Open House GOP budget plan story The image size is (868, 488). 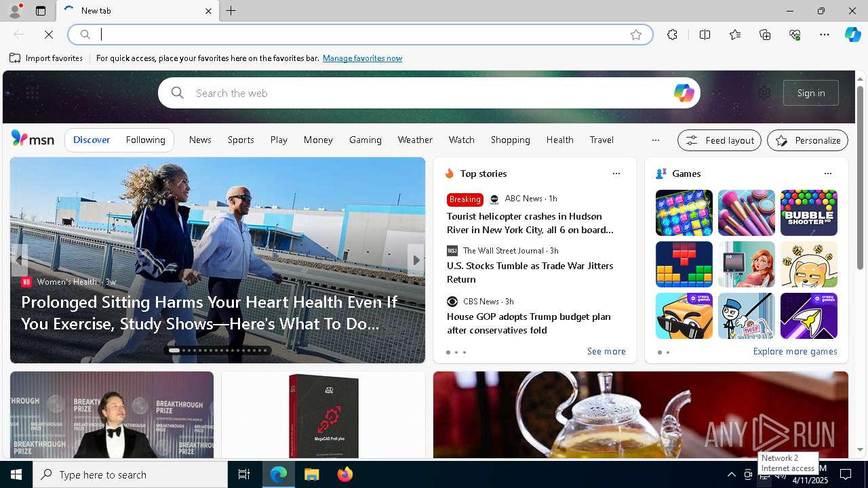pyautogui.click(x=529, y=323)
